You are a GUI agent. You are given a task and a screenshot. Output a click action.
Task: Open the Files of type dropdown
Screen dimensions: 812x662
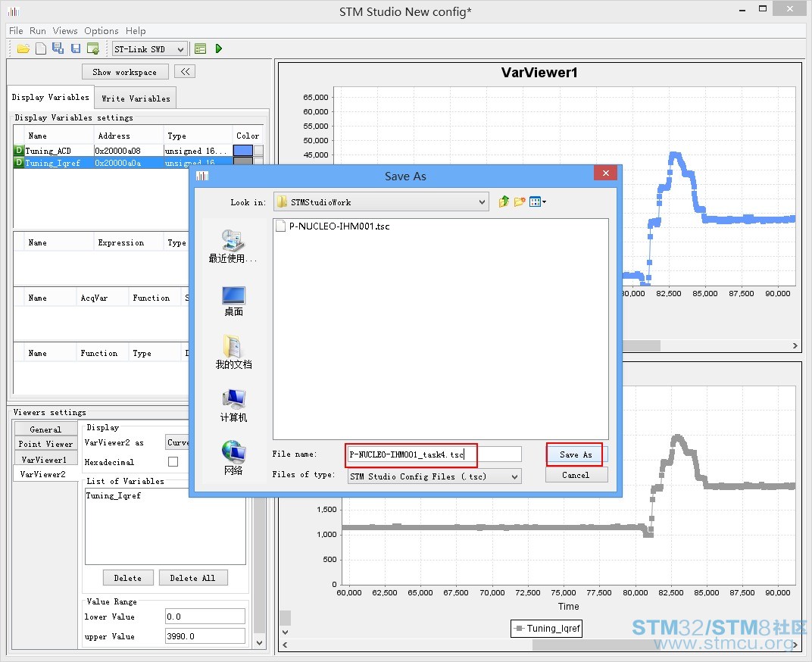tap(514, 476)
